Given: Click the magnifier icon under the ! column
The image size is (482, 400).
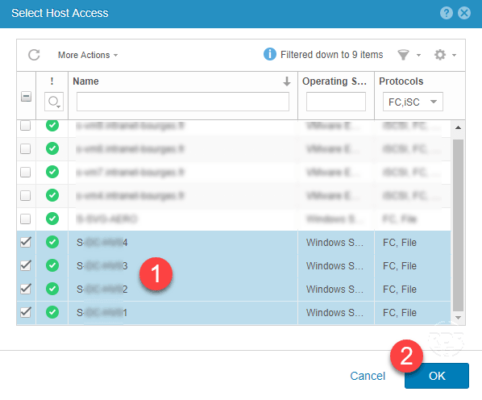Looking at the screenshot, I should tap(54, 101).
